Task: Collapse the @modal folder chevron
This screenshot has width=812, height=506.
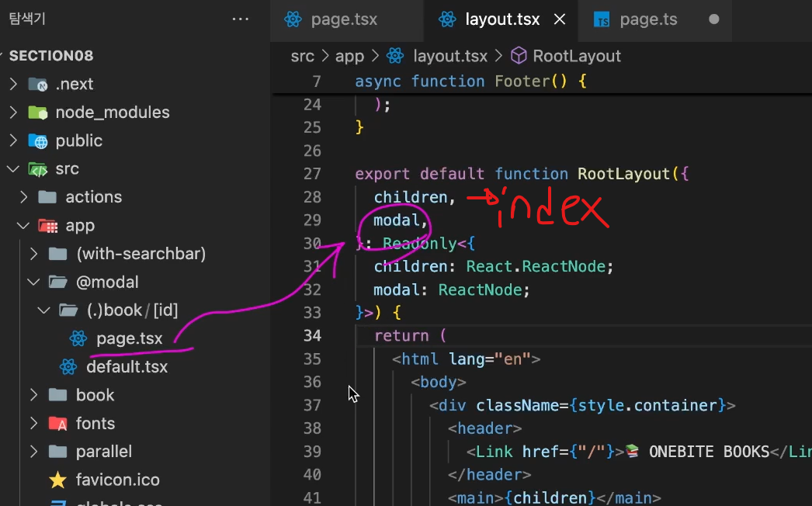Action: pyautogui.click(x=33, y=282)
